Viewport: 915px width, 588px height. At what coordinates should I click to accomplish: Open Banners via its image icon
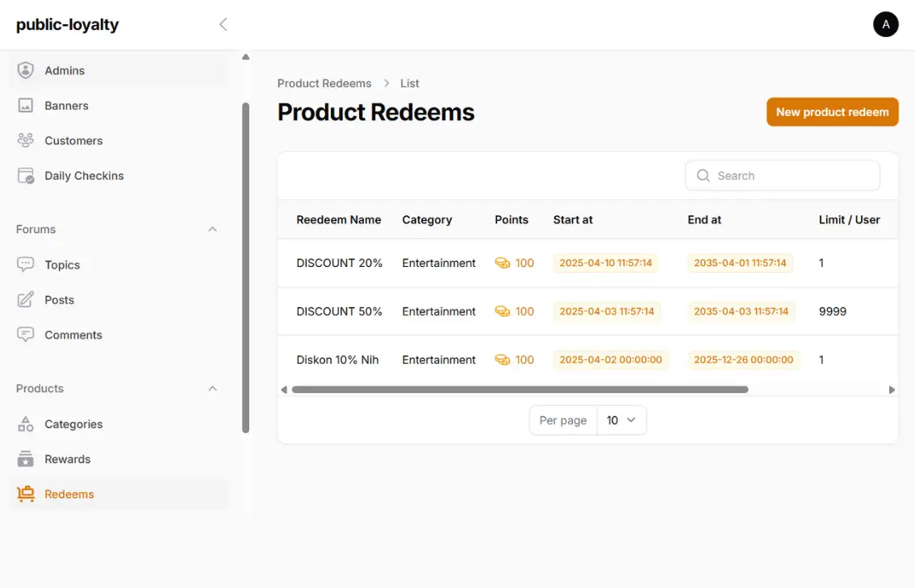click(x=26, y=106)
